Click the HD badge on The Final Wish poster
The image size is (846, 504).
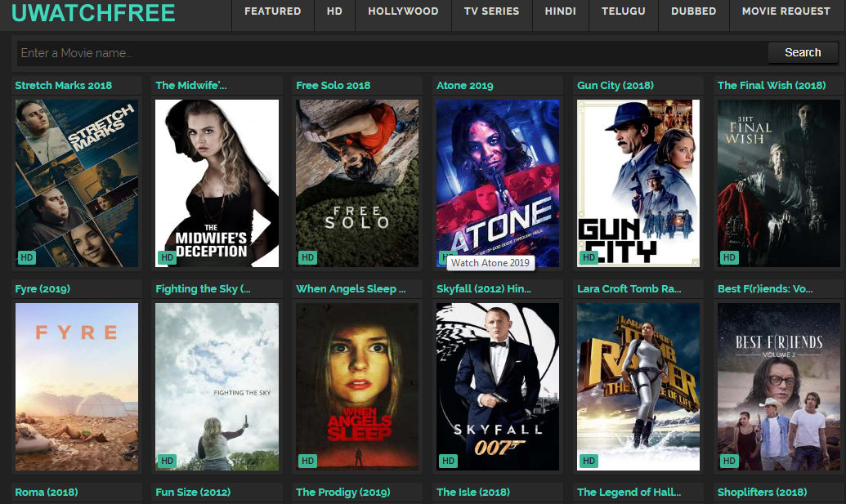point(729,257)
